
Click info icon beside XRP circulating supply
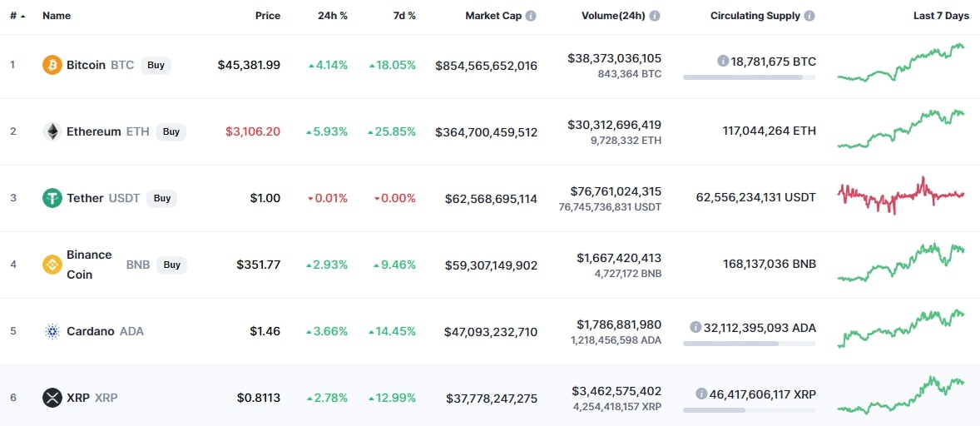[x=701, y=394]
